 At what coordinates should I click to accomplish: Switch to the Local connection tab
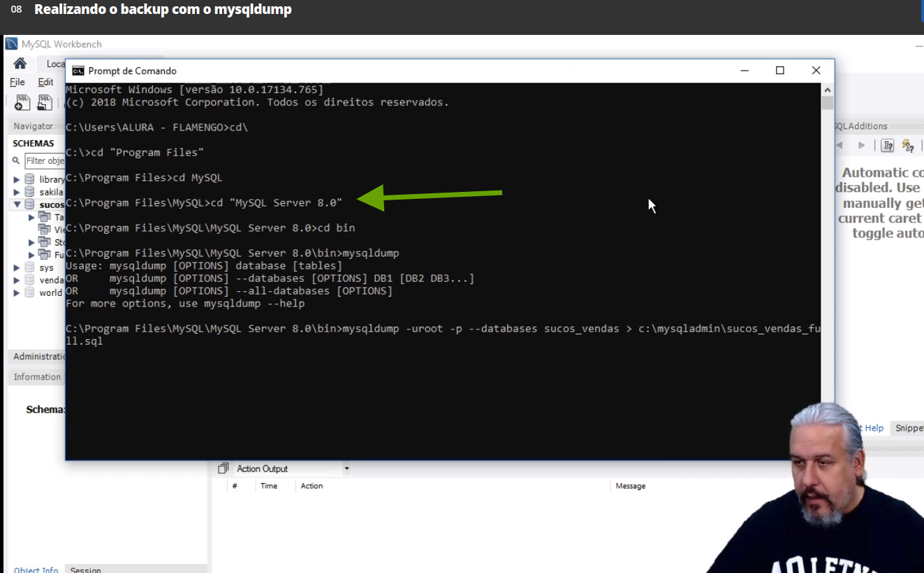point(54,64)
